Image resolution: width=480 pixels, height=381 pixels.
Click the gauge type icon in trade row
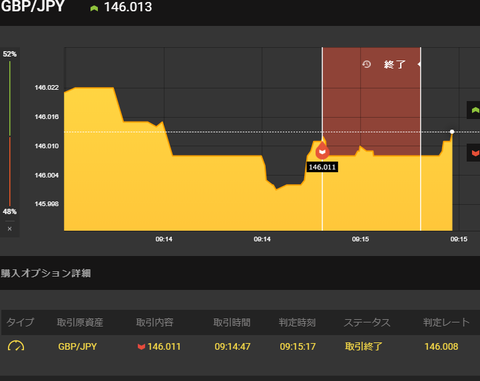pyautogui.click(x=16, y=346)
